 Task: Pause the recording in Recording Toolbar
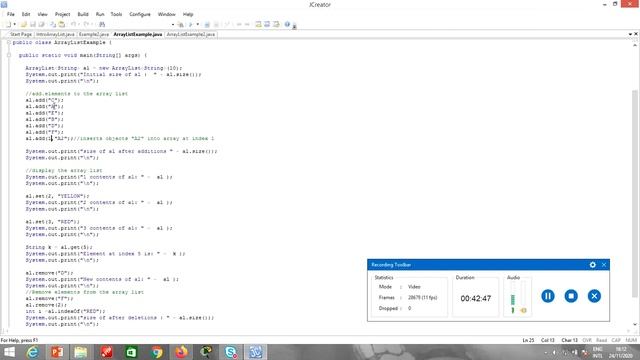[548, 296]
